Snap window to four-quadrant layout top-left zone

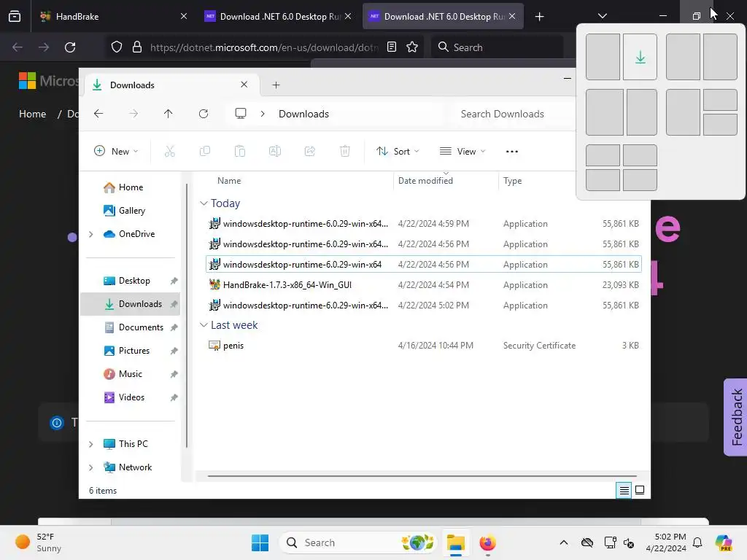603,155
